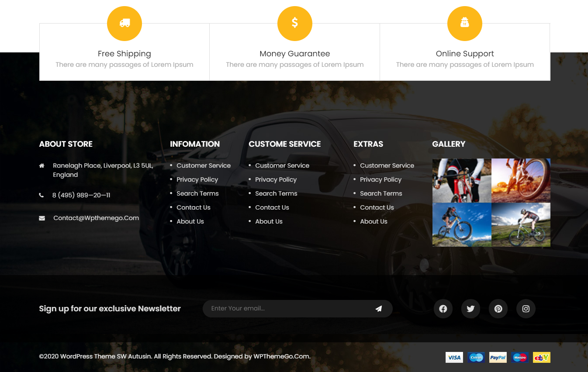The height and width of the screenshot is (372, 588).
Task: Click the Free Shipping truck icon
Action: coord(125,24)
